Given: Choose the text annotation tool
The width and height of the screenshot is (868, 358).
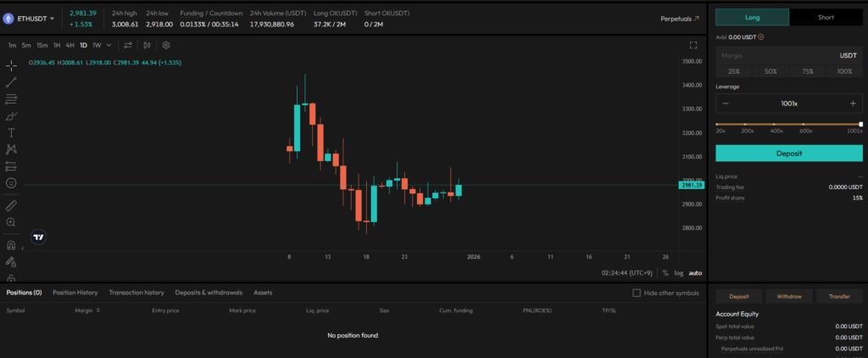Looking at the screenshot, I should click(x=11, y=132).
